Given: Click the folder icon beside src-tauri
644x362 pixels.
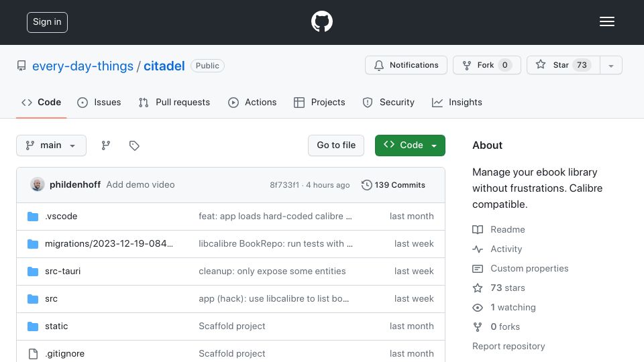Looking at the screenshot, I should [x=33, y=271].
